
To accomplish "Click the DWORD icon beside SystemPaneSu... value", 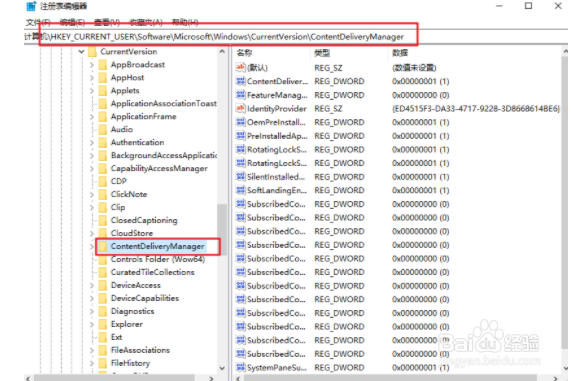I will (240, 367).
